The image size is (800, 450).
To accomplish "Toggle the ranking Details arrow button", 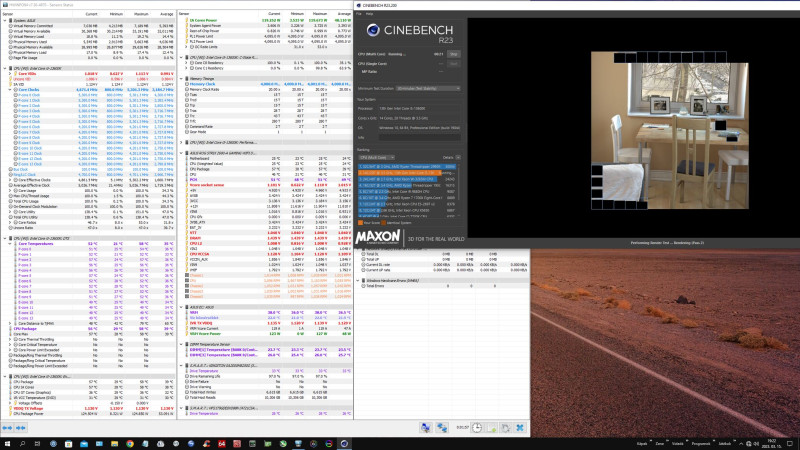I will [x=458, y=158].
